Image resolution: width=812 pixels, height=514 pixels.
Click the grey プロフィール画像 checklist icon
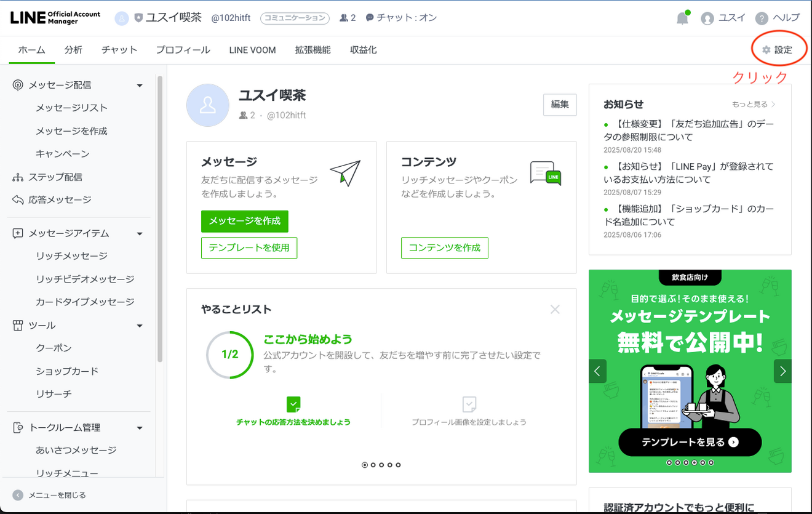point(469,404)
